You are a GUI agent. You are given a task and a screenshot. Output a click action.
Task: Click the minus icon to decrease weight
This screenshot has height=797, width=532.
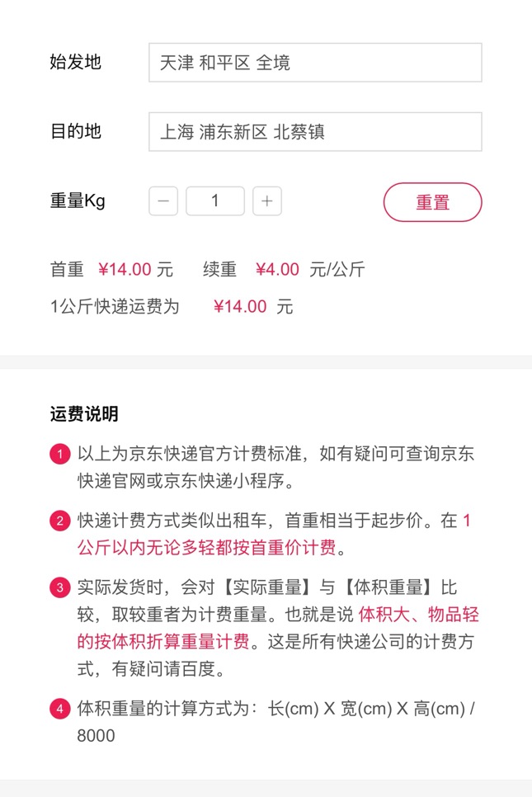163,200
